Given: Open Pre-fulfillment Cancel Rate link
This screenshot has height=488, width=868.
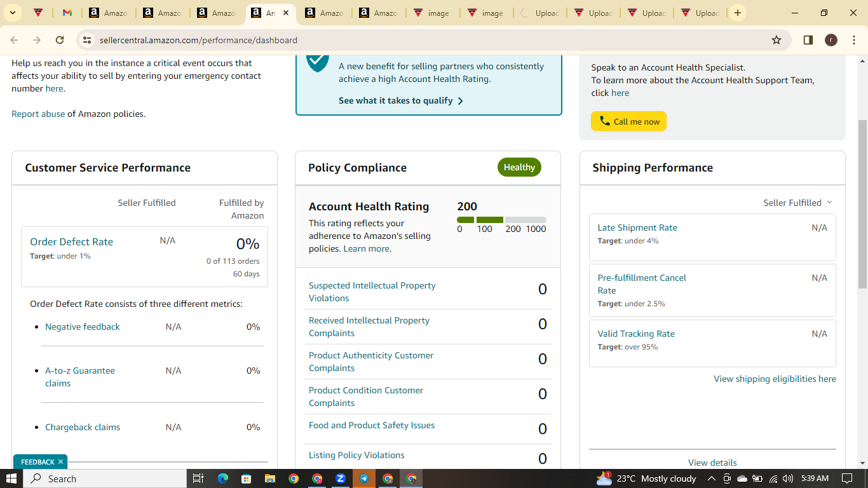Looking at the screenshot, I should [x=642, y=284].
